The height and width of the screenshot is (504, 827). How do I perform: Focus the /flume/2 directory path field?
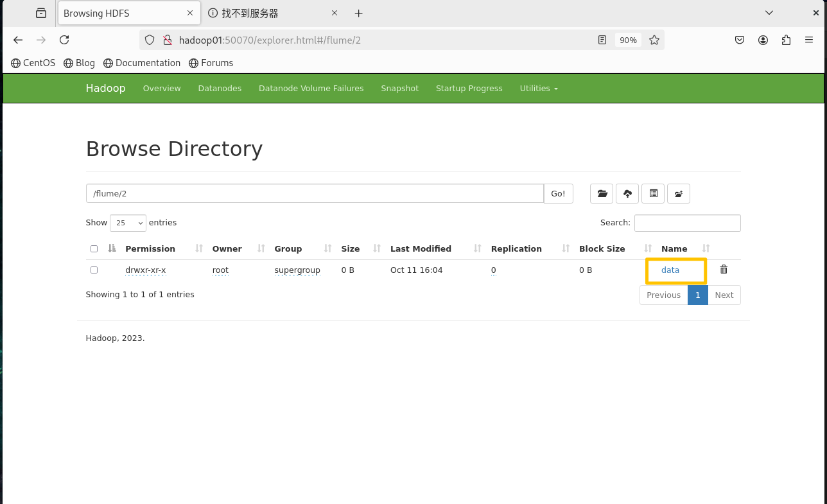pyautogui.click(x=315, y=193)
